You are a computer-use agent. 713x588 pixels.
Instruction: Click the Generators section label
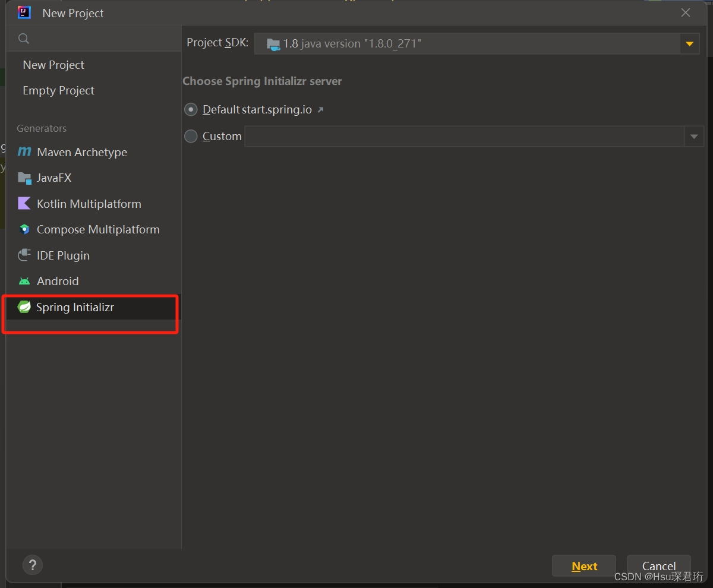[x=42, y=128]
